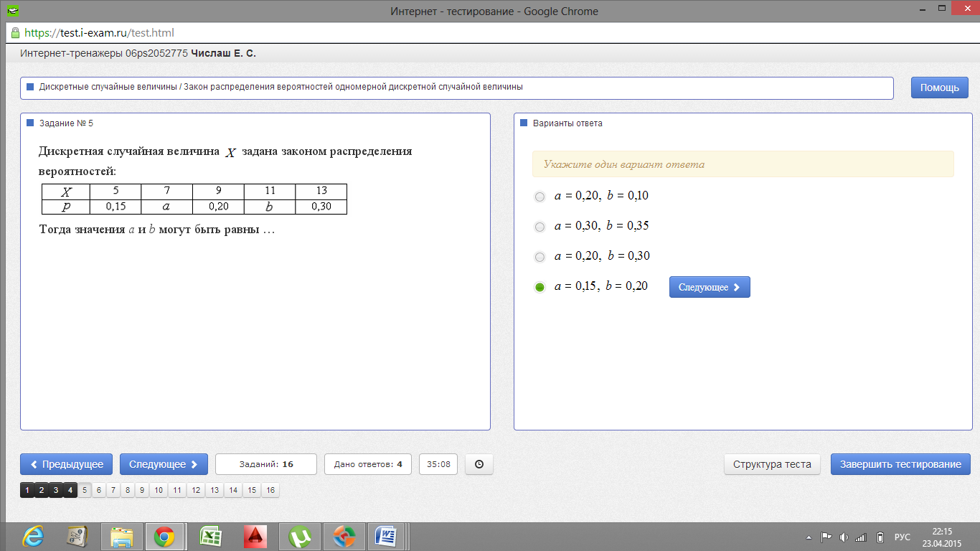Click Завершить тестирование

900,464
